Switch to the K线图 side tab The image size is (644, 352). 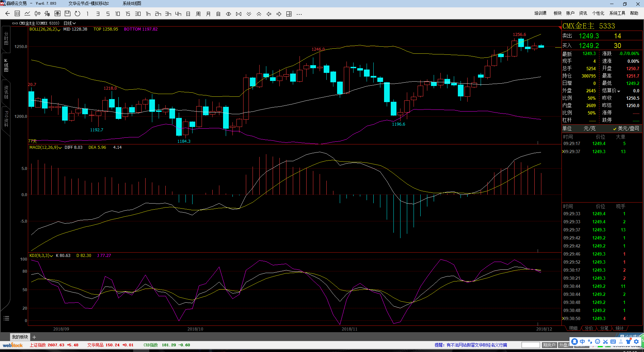pyautogui.click(x=6, y=65)
